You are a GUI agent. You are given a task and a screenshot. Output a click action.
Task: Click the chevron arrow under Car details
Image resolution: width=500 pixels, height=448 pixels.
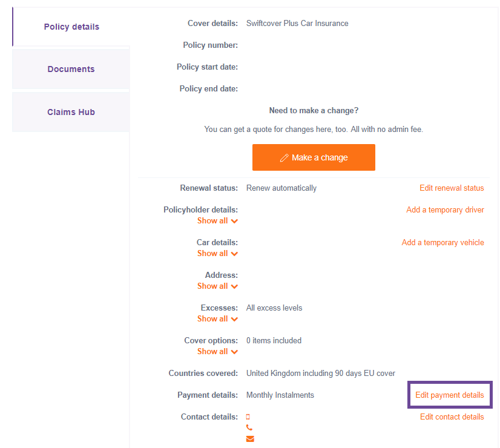pos(234,254)
